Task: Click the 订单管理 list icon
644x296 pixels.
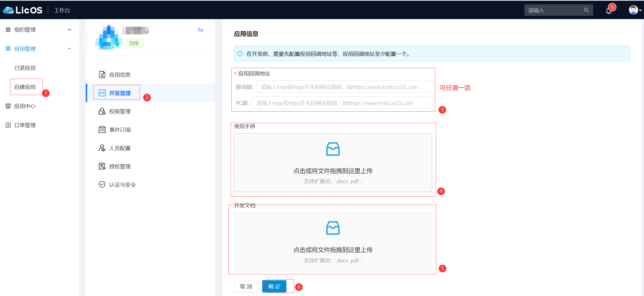Action: click(8, 125)
